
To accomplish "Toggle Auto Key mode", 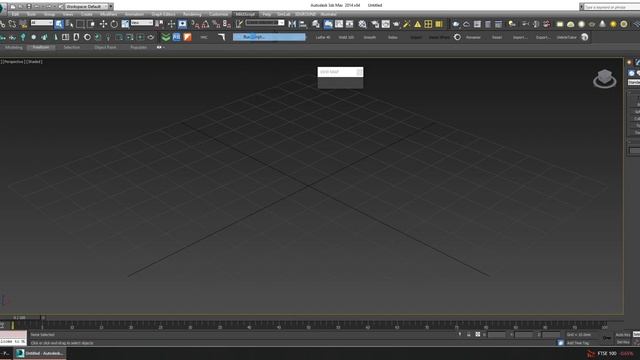I will point(623,335).
